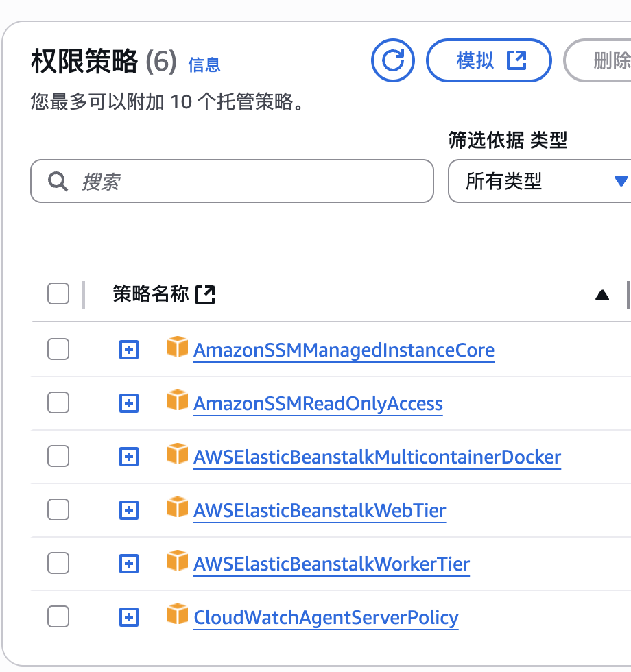The width and height of the screenshot is (631, 672).
Task: Open the AWSElasticBeanstalkWorkerTier policy link
Action: point(332,564)
